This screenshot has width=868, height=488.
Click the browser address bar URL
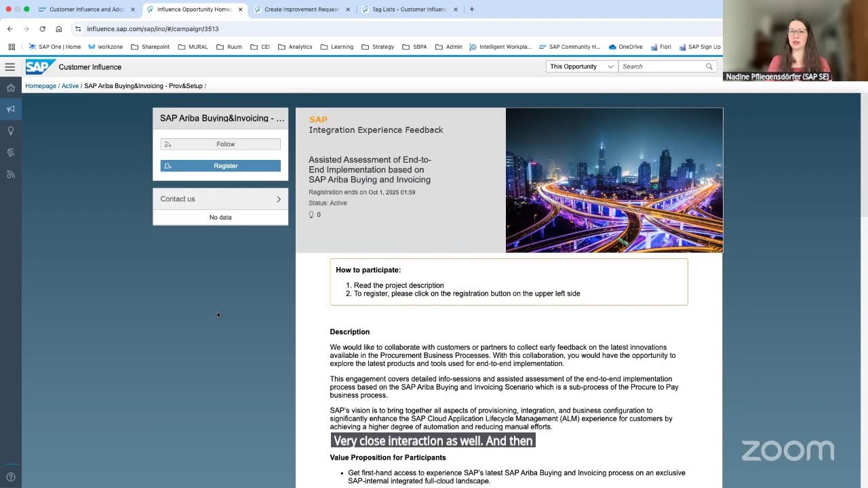point(153,29)
